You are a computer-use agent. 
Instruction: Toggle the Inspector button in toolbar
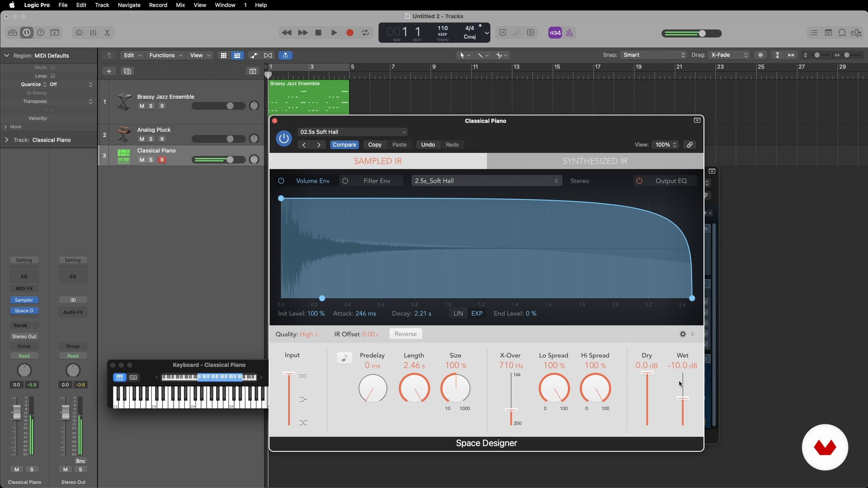click(x=27, y=33)
